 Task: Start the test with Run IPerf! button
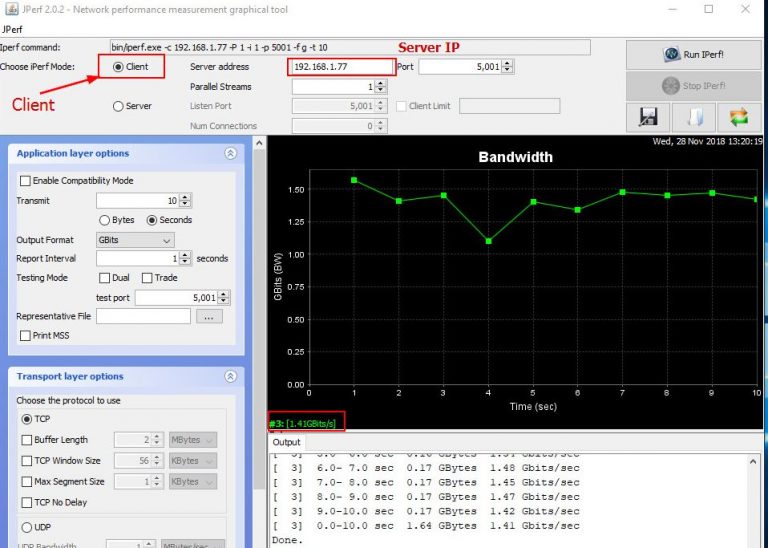(694, 54)
